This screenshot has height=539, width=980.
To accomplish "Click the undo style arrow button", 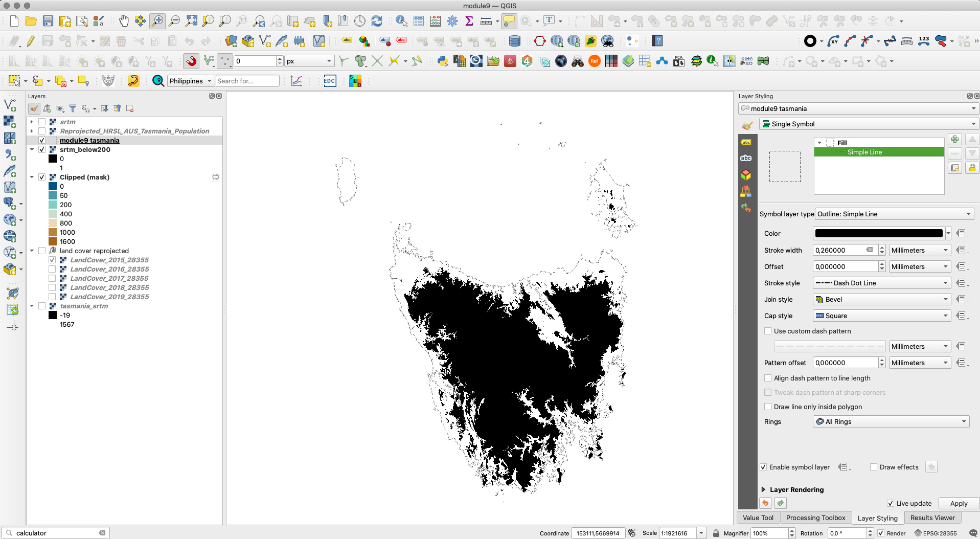I will coord(765,503).
